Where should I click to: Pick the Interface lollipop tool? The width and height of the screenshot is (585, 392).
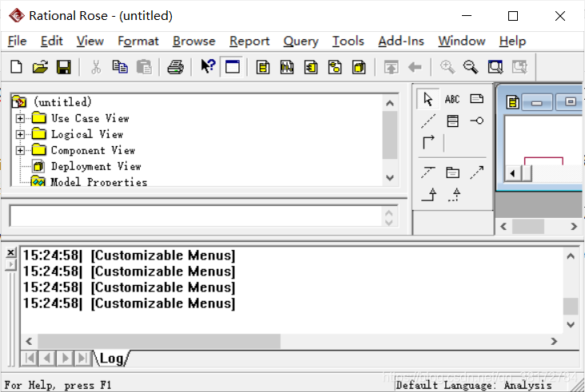477,121
